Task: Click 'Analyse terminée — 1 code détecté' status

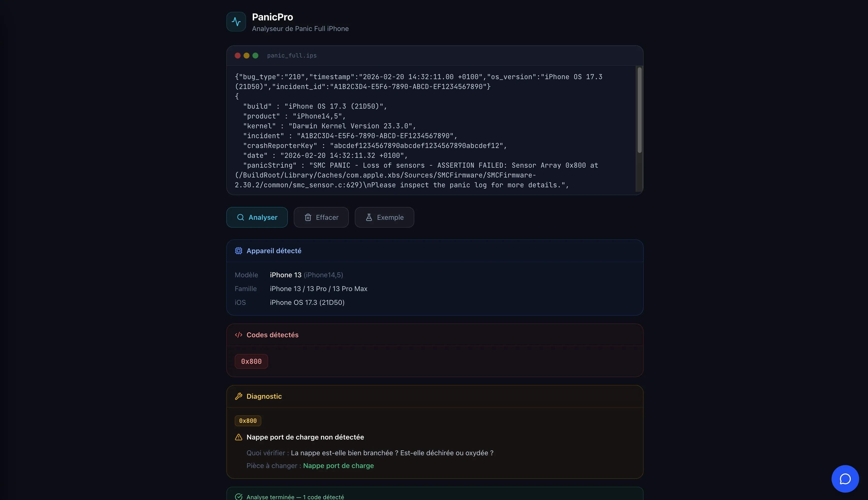Action: (x=295, y=497)
